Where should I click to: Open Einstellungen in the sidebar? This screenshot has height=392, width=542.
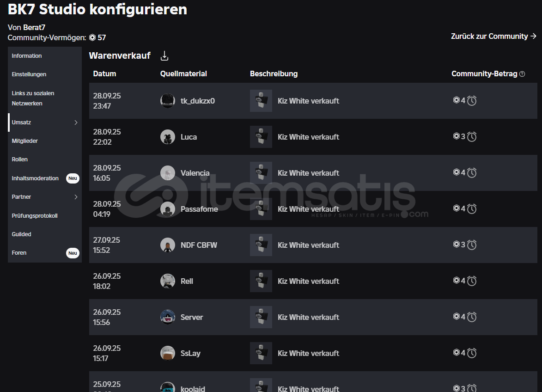click(x=29, y=74)
